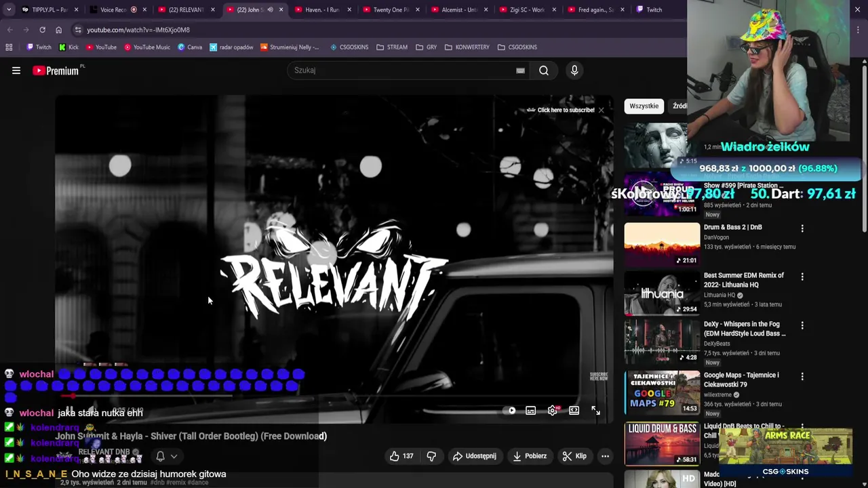Like the video with 137 likes

click(x=401, y=456)
